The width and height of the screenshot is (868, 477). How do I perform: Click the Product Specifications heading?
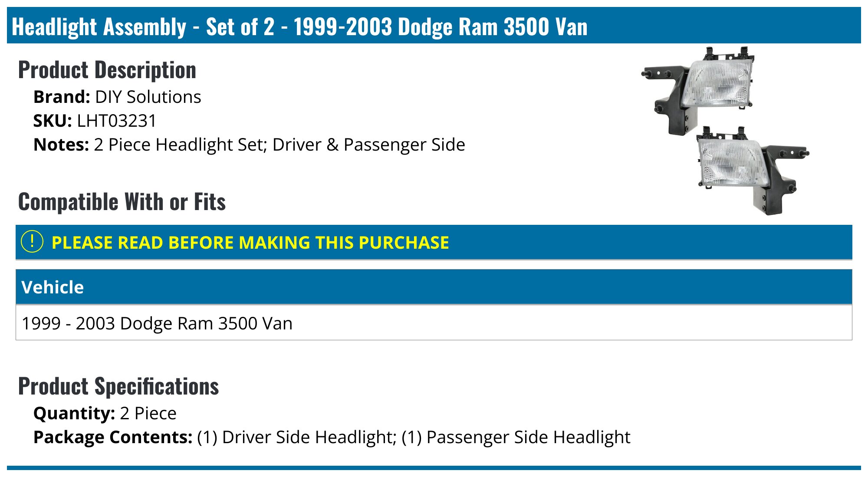[118, 386]
